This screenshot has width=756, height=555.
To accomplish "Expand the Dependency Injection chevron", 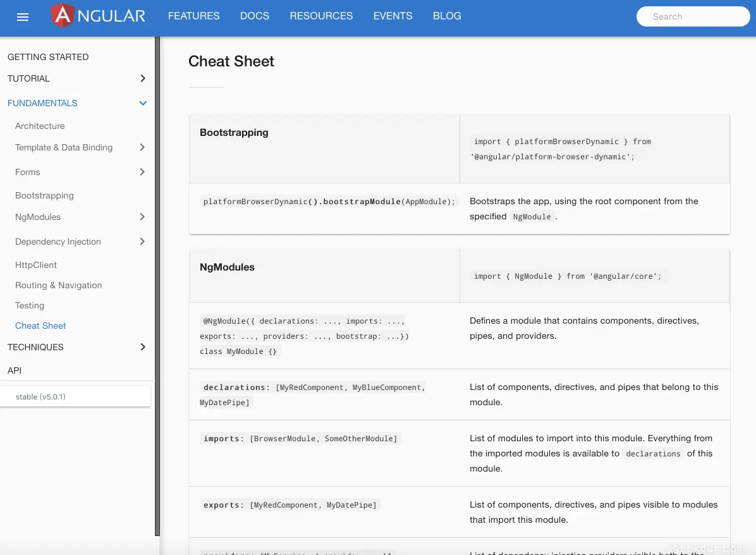I will pyautogui.click(x=142, y=241).
